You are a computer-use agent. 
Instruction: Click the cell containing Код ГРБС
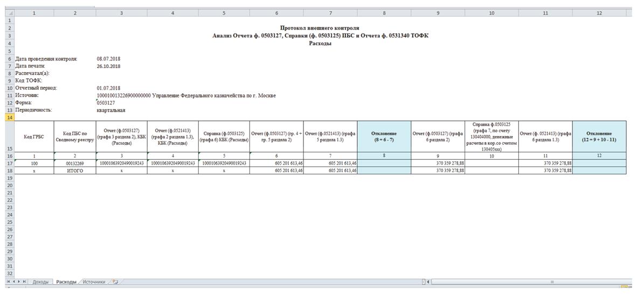[x=34, y=137]
